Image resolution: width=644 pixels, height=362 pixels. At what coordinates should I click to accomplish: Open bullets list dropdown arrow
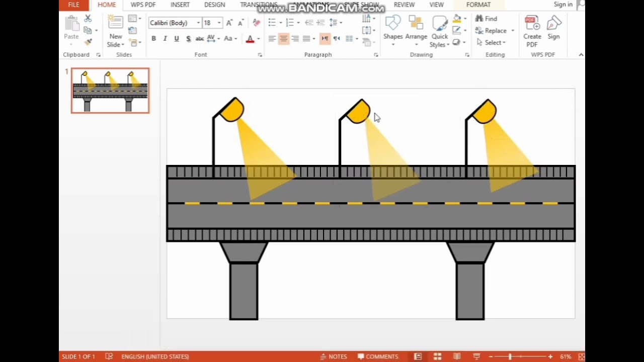coord(280,23)
